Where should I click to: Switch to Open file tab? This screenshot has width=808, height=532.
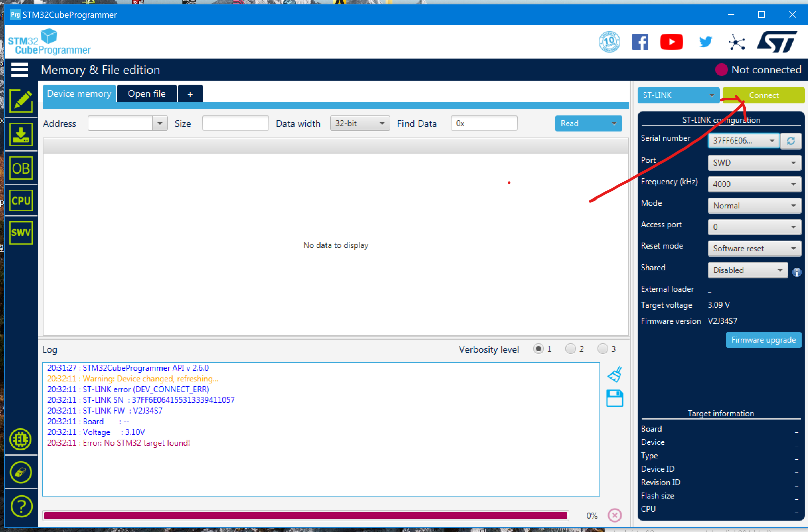(147, 94)
